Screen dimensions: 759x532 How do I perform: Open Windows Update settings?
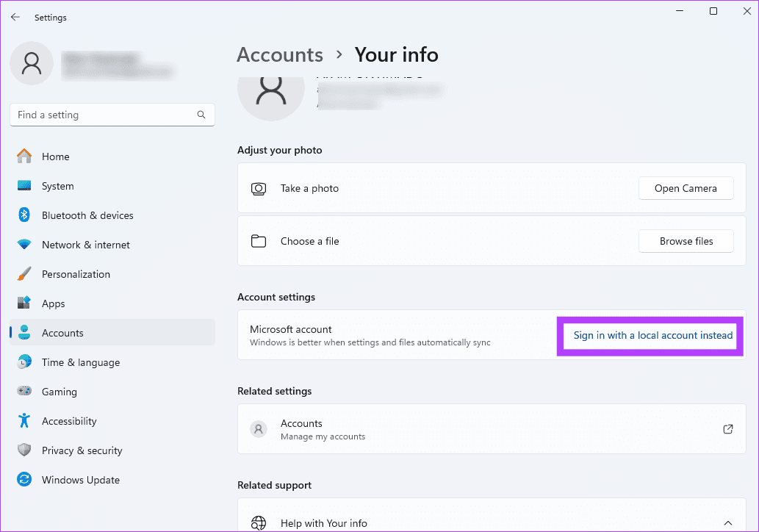(81, 480)
